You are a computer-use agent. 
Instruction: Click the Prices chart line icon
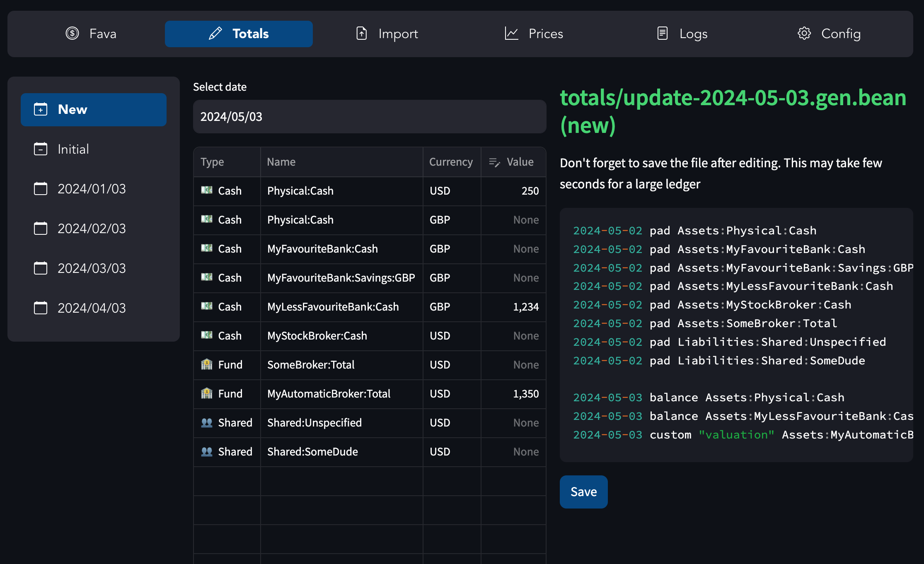pyautogui.click(x=511, y=34)
